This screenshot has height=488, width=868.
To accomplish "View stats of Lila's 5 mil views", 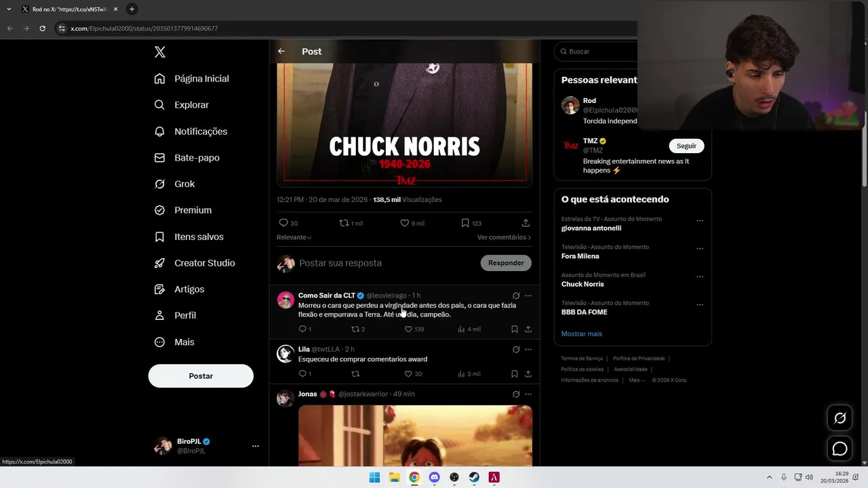I will (469, 374).
